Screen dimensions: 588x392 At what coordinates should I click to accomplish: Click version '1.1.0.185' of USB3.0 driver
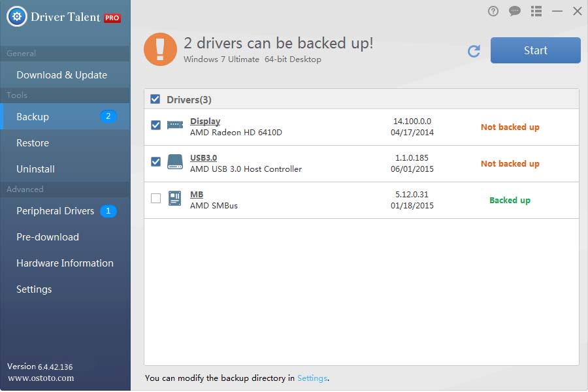point(412,158)
